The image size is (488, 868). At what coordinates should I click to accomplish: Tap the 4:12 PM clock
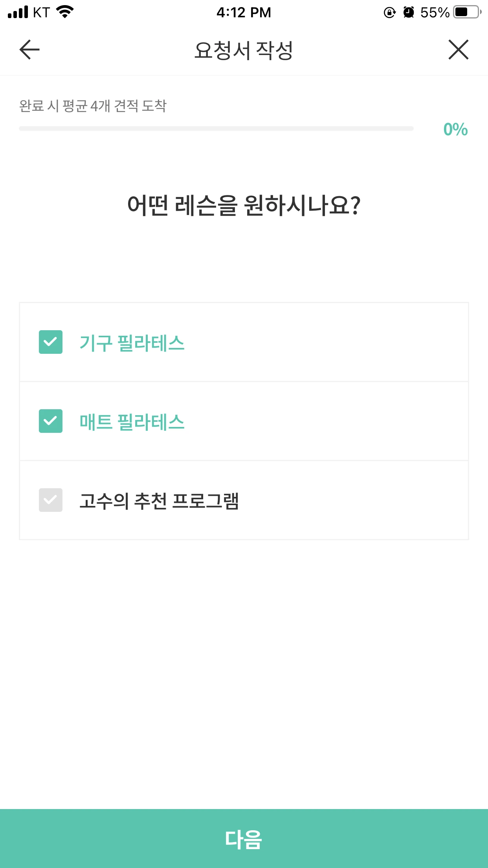point(244,13)
